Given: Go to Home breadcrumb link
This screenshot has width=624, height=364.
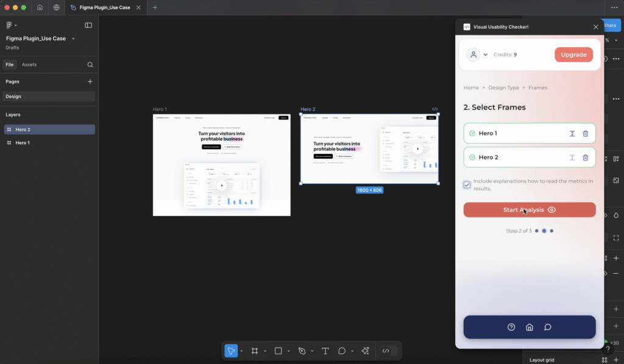Looking at the screenshot, I should point(471,88).
